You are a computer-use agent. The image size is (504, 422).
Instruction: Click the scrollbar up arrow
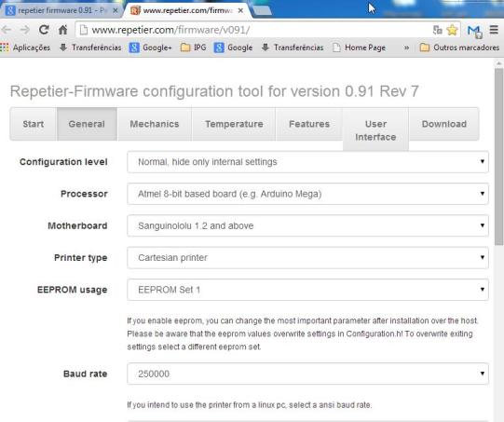(498, 63)
